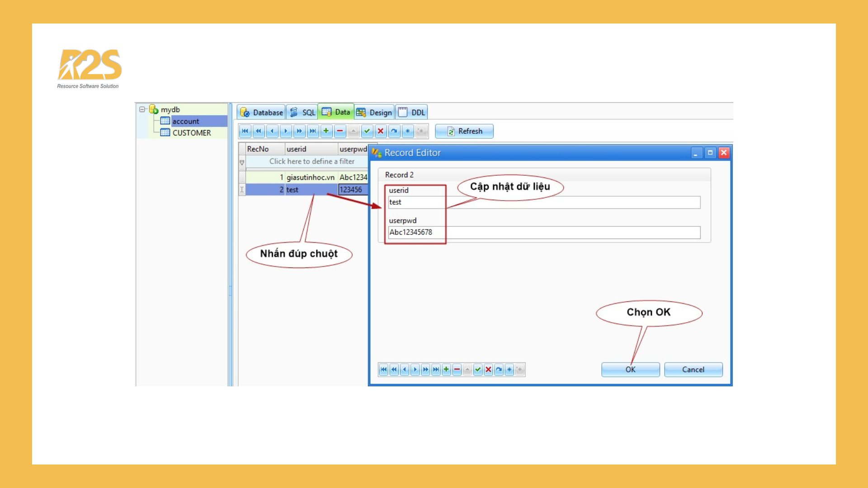Jump to the first record navigation icon
The image size is (868, 488).
point(245,131)
